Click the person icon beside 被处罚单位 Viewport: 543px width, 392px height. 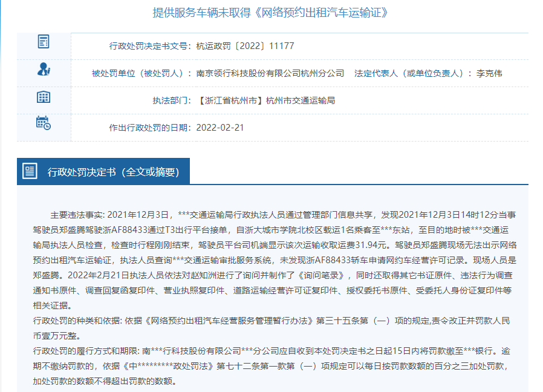tap(44, 70)
